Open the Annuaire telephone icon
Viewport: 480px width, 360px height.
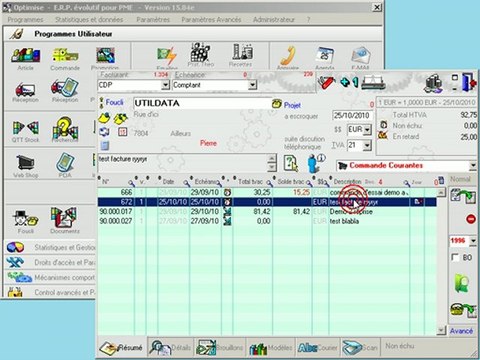point(288,56)
